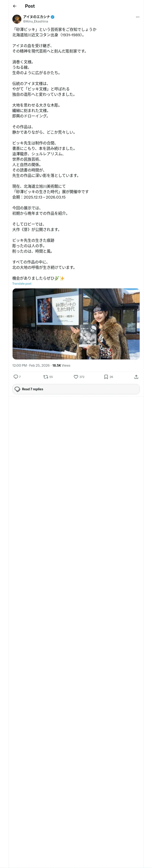The height and width of the screenshot is (868, 152).
Task: Open the @Ainu_Ekashina handle link
Action: [x=35, y=22]
